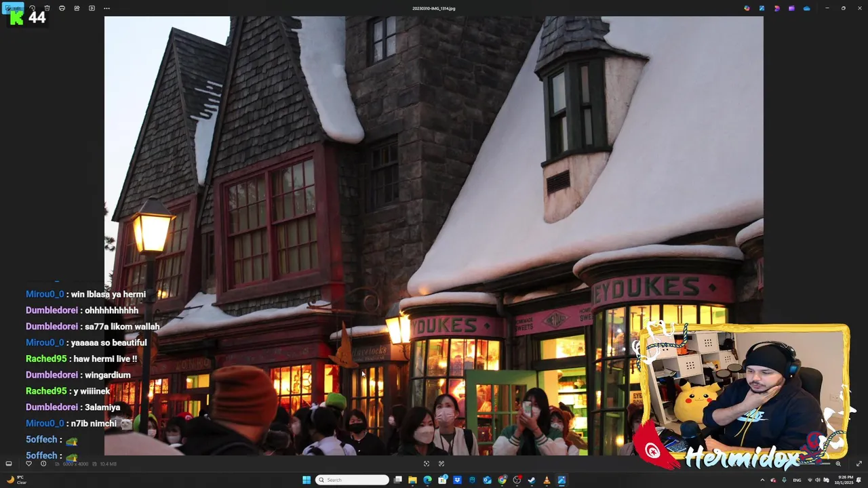Open Outlook from the taskbar
This screenshot has height=488, width=868.
tap(487, 480)
